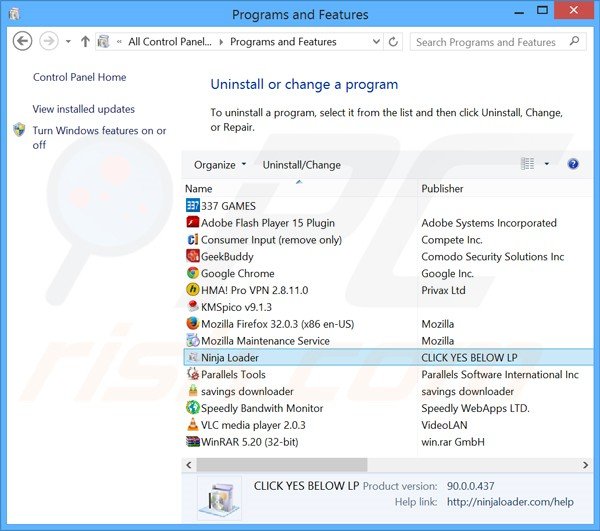600x531 pixels.
Task: Select Google Chrome icon in list
Action: coord(192,273)
